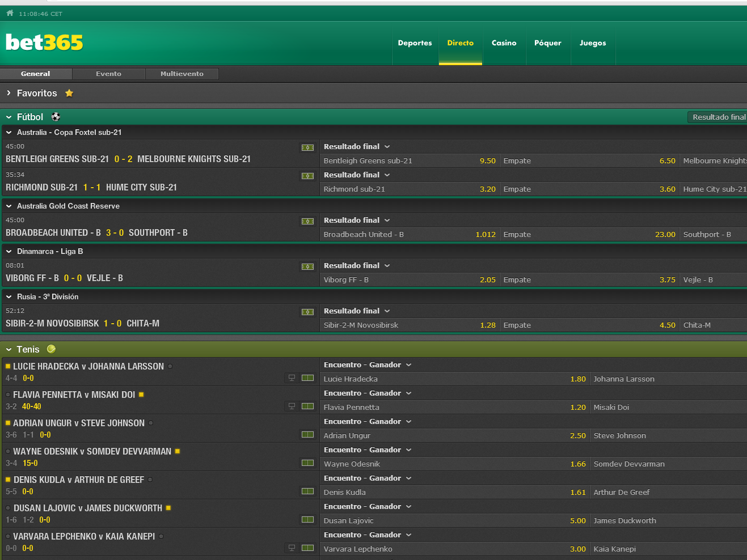Open Wayne Odesnik v Somdev Devvarman match
747x560 pixels.
tap(92, 451)
